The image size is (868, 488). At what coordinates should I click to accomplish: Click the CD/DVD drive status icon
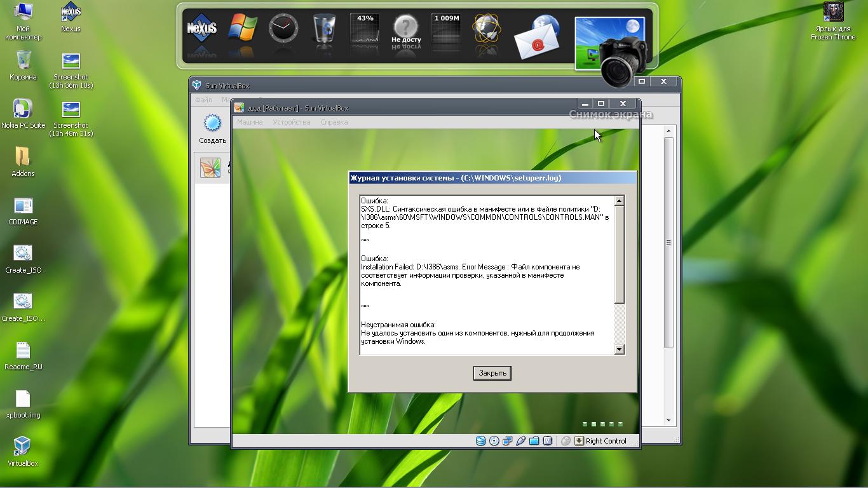[x=494, y=441]
